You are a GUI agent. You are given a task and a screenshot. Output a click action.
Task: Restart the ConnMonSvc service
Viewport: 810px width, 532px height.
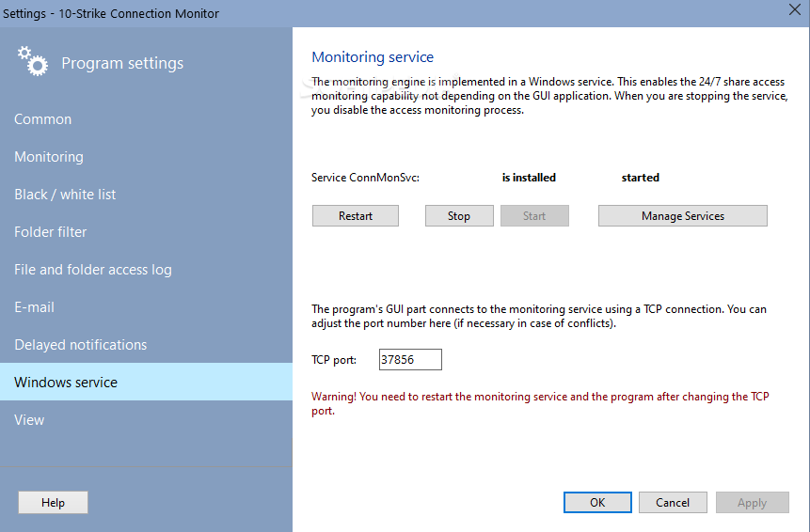(356, 215)
